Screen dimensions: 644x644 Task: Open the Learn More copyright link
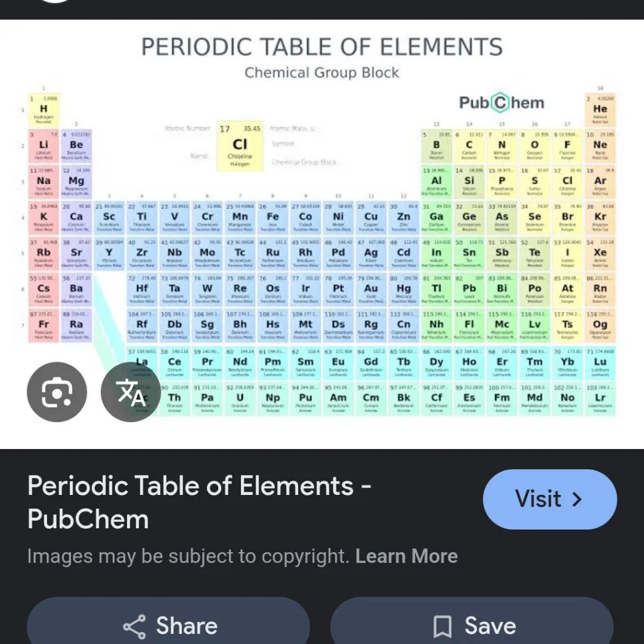click(x=406, y=557)
